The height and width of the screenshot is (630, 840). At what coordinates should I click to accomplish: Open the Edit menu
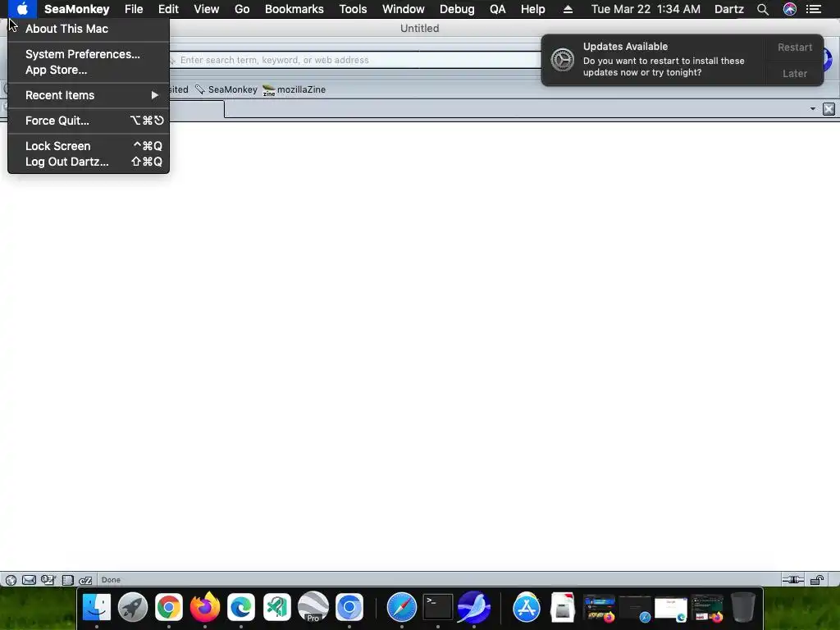[168, 9]
